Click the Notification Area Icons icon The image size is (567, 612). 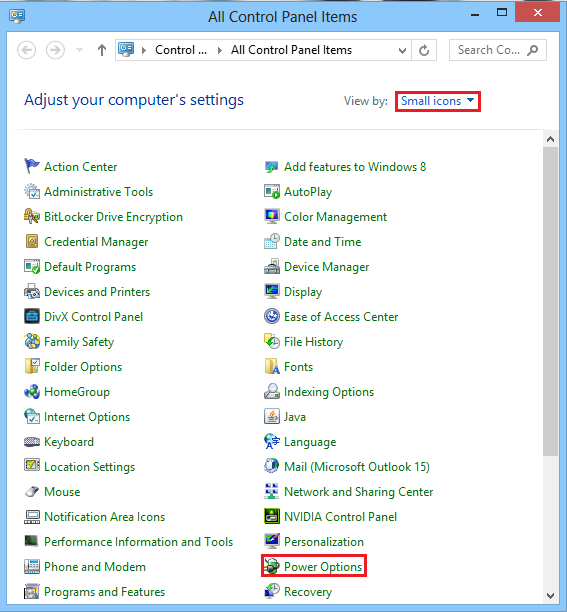tap(32, 516)
